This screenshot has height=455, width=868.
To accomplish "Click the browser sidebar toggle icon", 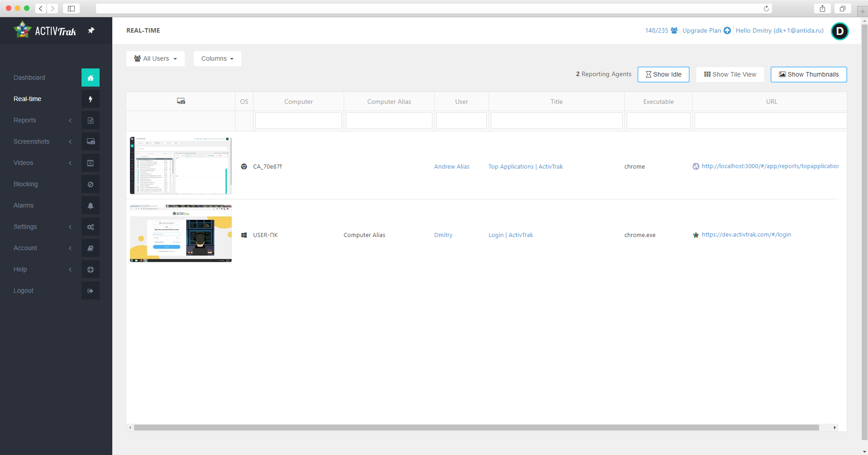I will point(71,9).
